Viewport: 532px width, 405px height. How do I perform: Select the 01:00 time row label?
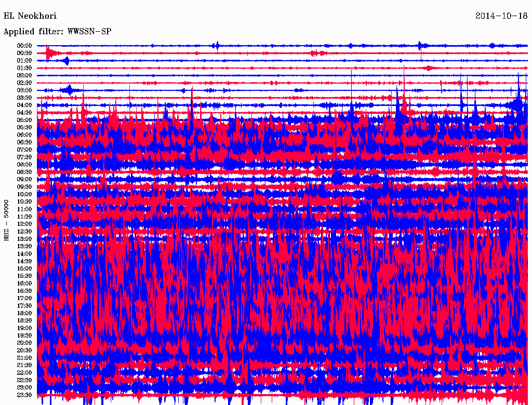(24, 61)
